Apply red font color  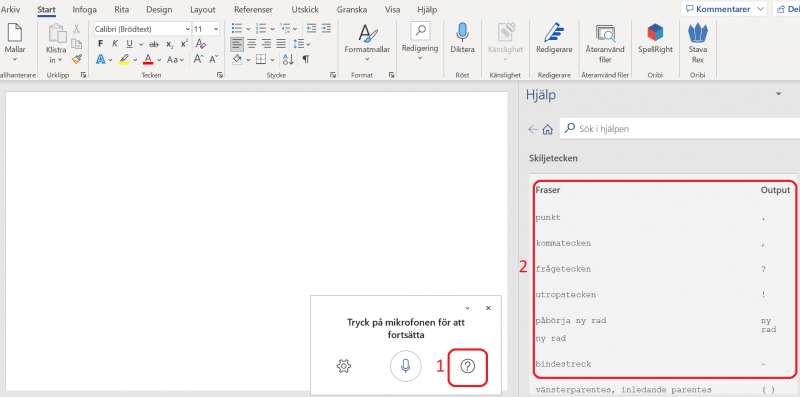[x=148, y=60]
